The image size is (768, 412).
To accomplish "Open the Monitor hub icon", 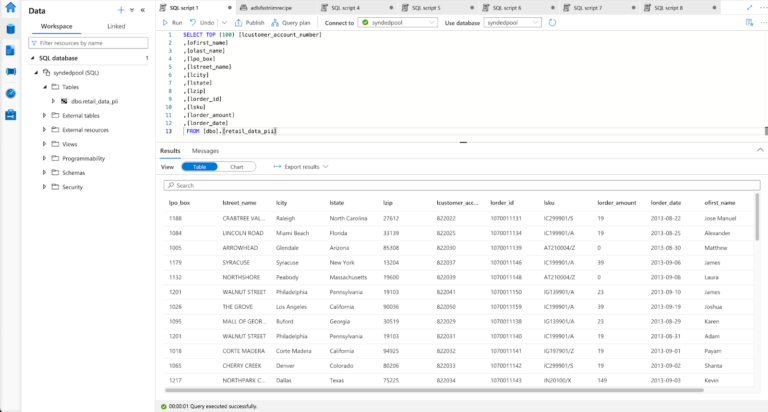I will 10,92.
